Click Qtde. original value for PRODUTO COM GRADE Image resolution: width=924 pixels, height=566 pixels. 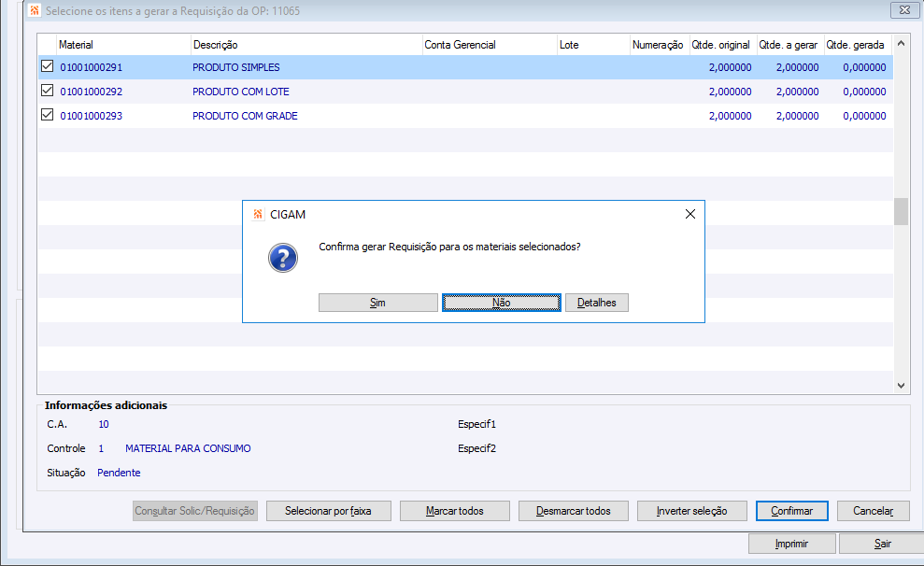(730, 116)
